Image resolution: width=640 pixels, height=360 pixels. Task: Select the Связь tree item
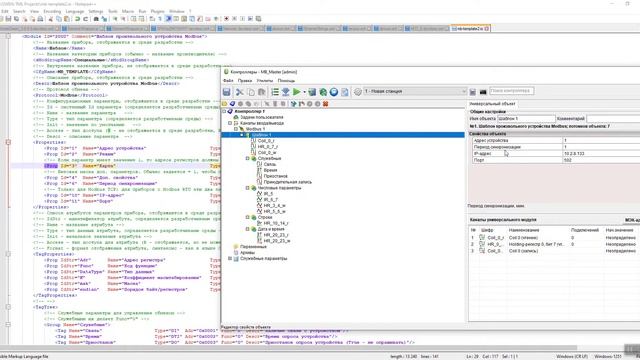[270, 164]
